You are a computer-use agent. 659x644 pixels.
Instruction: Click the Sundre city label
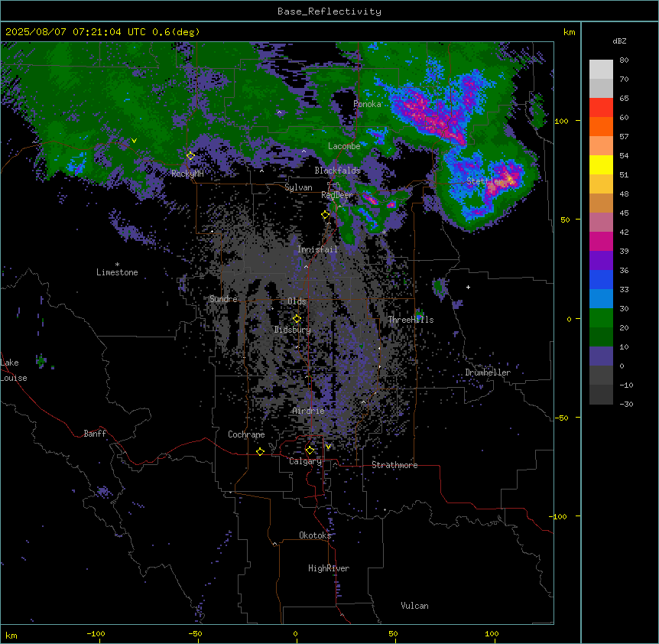(x=223, y=299)
